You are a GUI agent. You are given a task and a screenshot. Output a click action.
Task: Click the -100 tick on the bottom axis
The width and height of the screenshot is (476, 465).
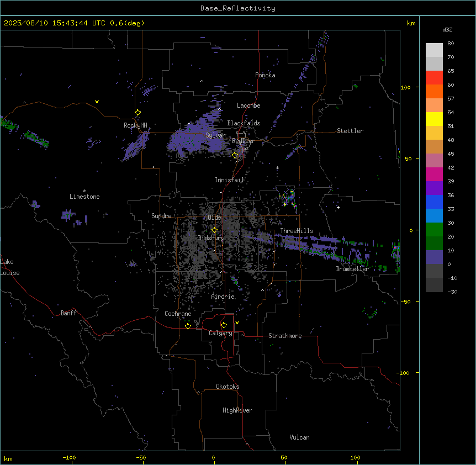pos(69,457)
